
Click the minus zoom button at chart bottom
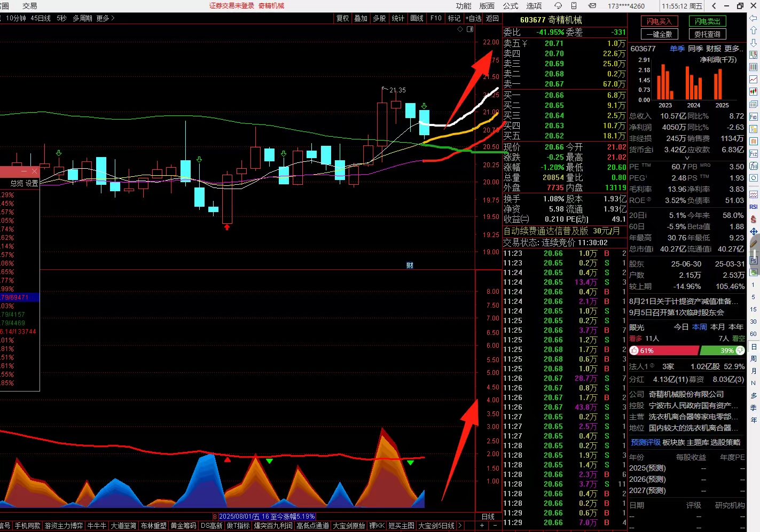click(495, 526)
